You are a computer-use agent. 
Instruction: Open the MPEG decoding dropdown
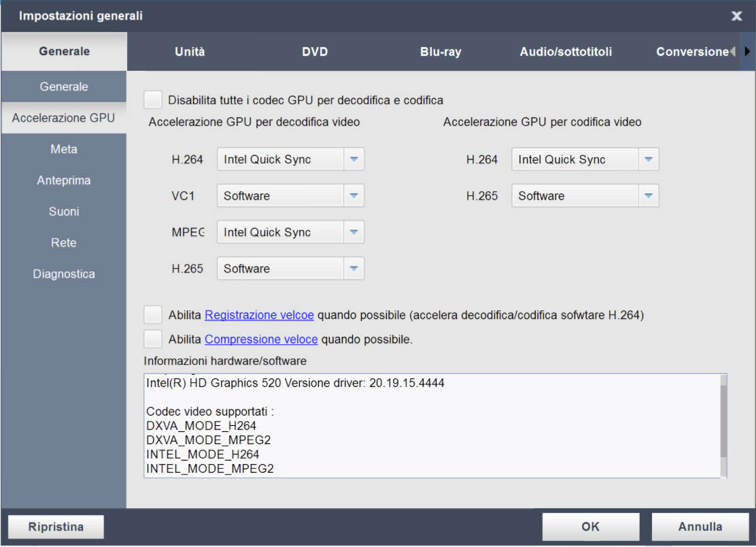point(354,232)
